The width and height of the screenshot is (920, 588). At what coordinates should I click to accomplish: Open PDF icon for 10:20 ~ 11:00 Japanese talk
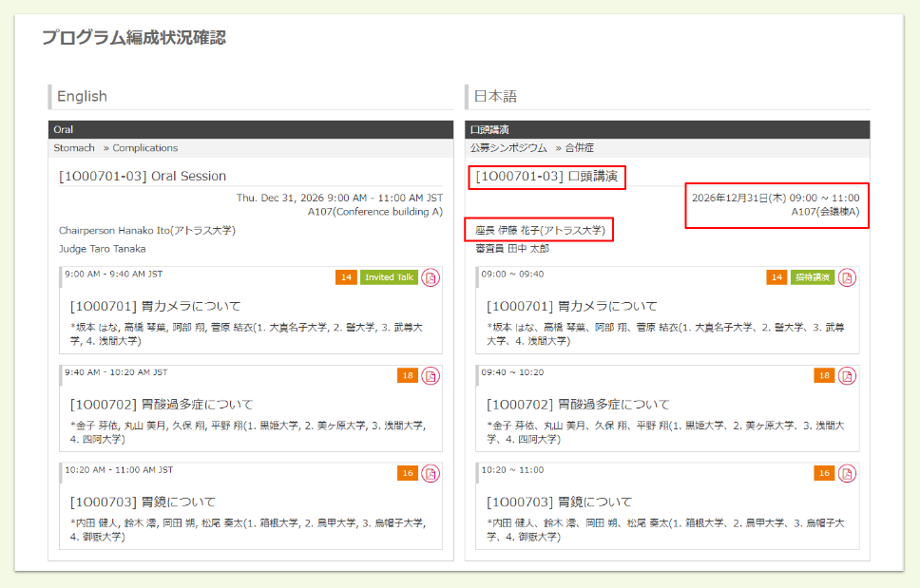pos(847,473)
